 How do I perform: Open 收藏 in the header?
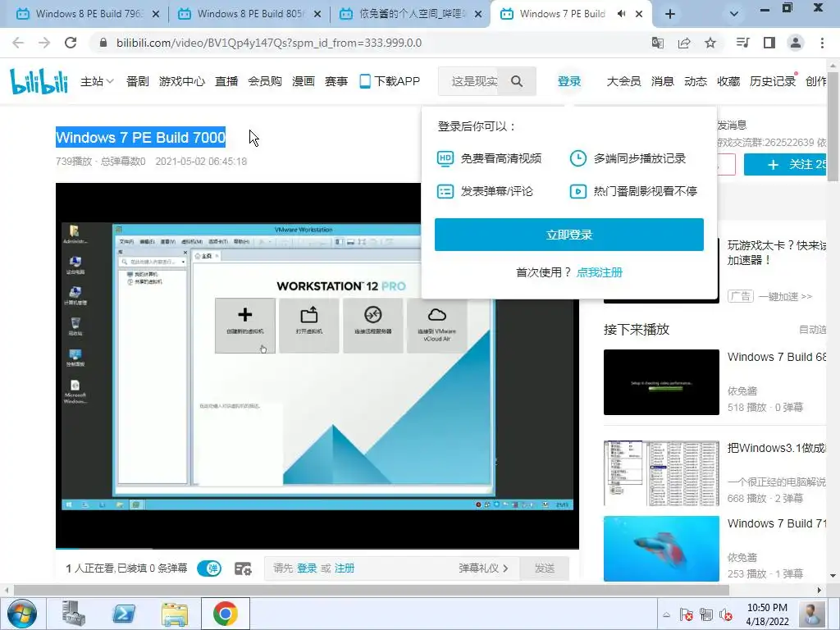[x=728, y=81]
